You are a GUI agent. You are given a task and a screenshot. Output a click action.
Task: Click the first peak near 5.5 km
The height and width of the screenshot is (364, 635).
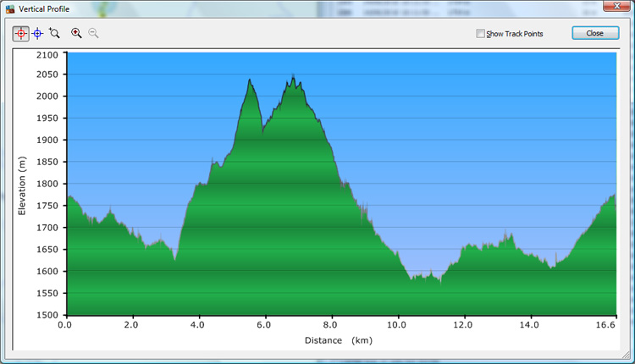pos(250,80)
